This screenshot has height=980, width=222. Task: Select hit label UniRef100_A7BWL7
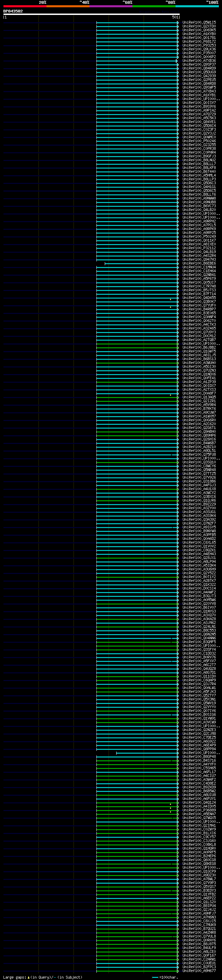click(199, 879)
